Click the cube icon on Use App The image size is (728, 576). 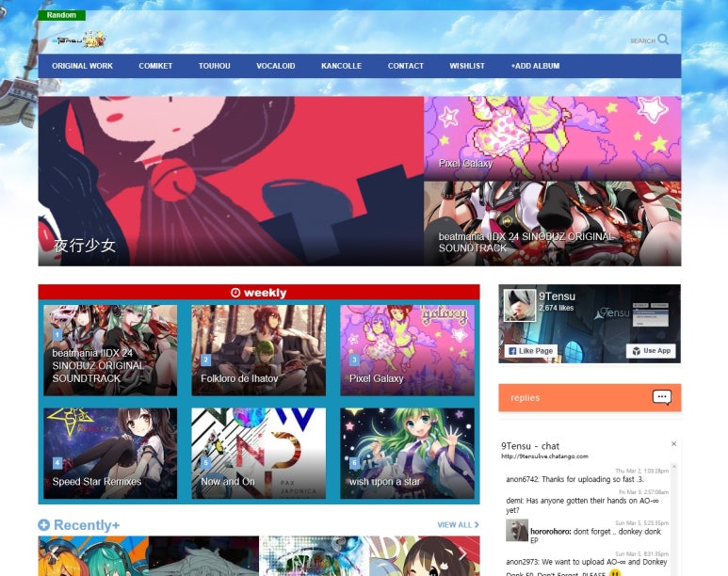coord(636,351)
